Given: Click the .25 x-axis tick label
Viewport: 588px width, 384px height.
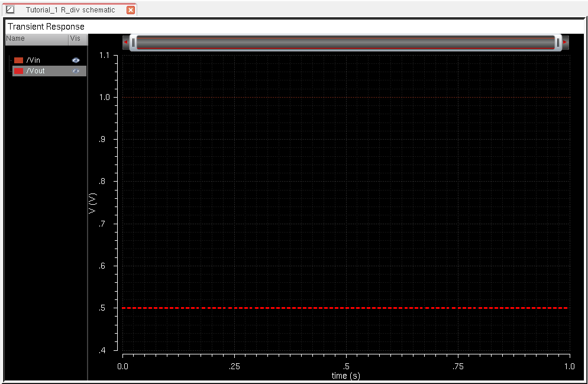Looking at the screenshot, I should click(x=234, y=366).
